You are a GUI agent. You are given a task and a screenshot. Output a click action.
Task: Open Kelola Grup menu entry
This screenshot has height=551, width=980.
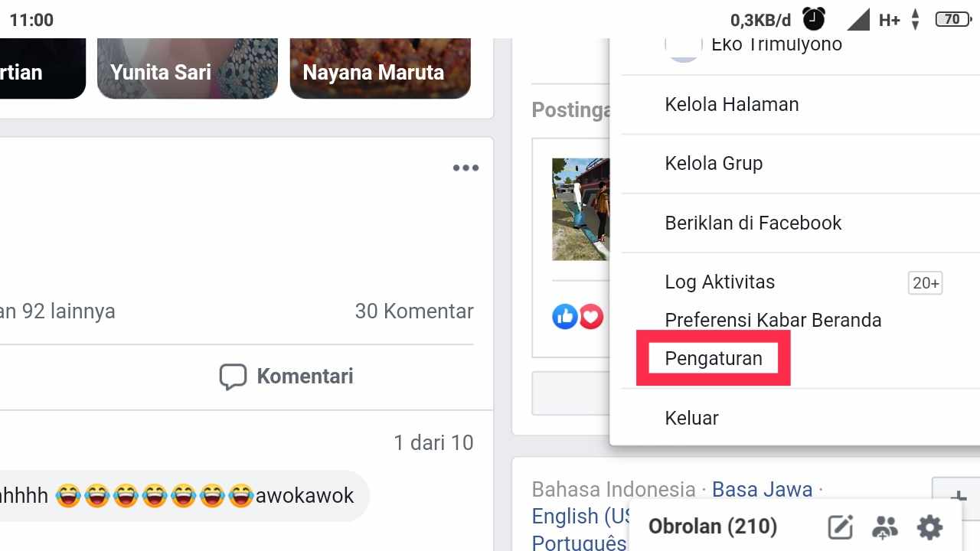click(714, 163)
